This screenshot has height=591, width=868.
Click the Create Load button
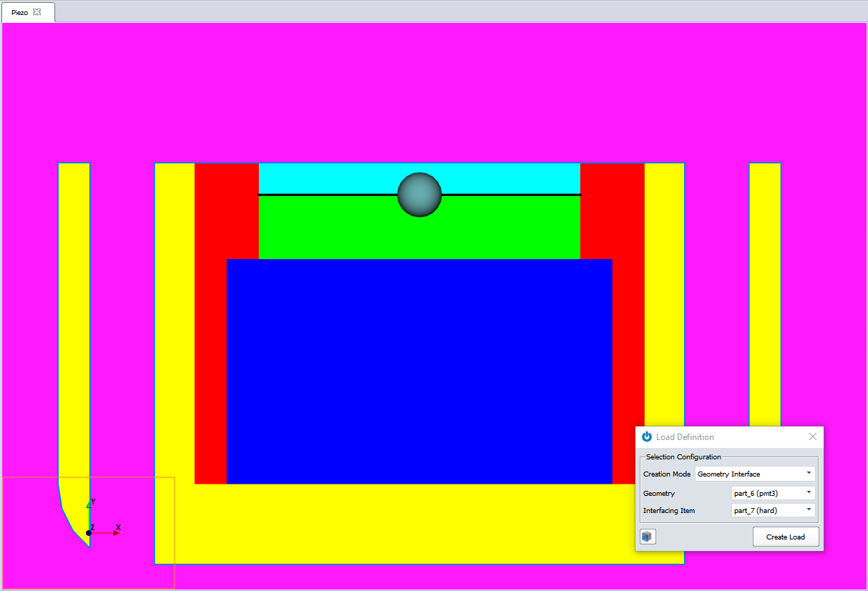click(786, 537)
